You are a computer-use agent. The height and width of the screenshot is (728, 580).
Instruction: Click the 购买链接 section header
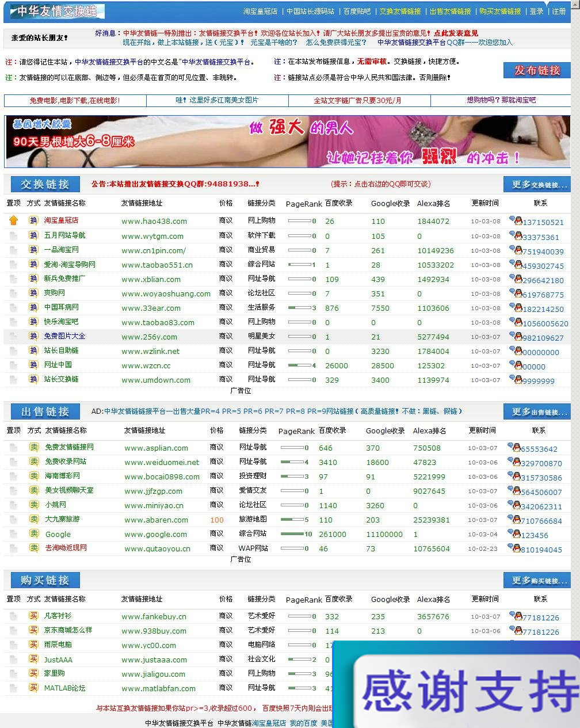pyautogui.click(x=45, y=580)
